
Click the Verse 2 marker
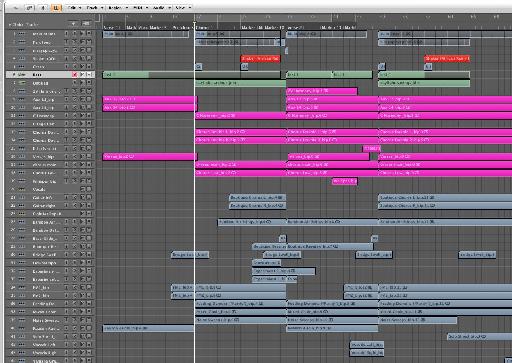295,27
